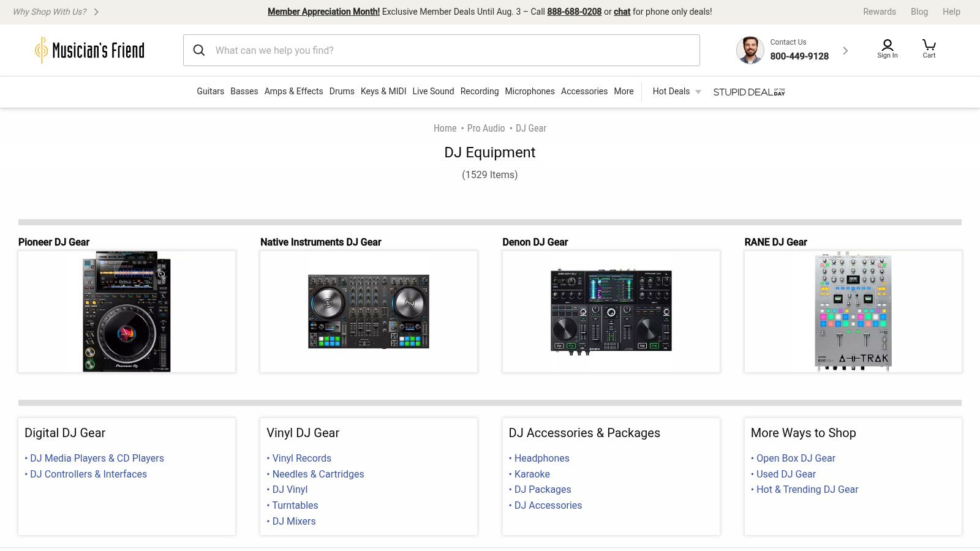Screen dimensions: 980x551
Task: Open the Help link
Action: click(951, 12)
